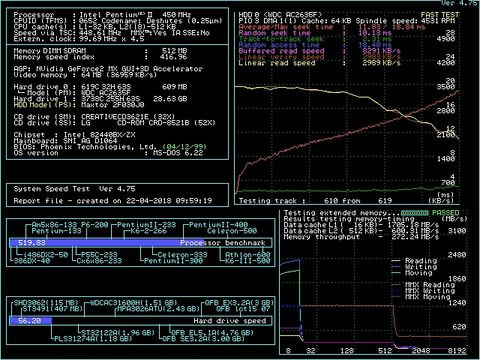Select the Buffered read speed row
The width and height of the screenshot is (480, 360).
coord(320,51)
